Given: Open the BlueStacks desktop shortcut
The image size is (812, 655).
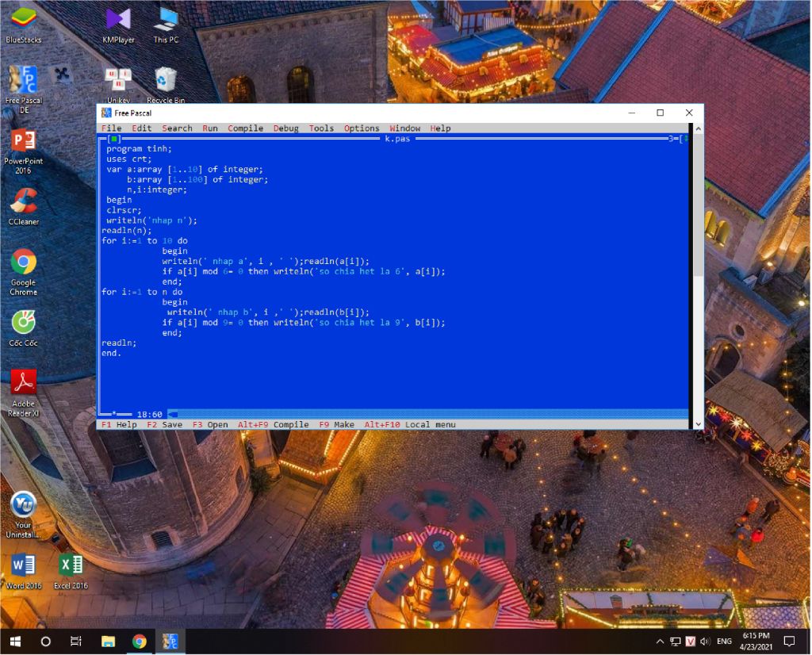Looking at the screenshot, I should (x=23, y=26).
